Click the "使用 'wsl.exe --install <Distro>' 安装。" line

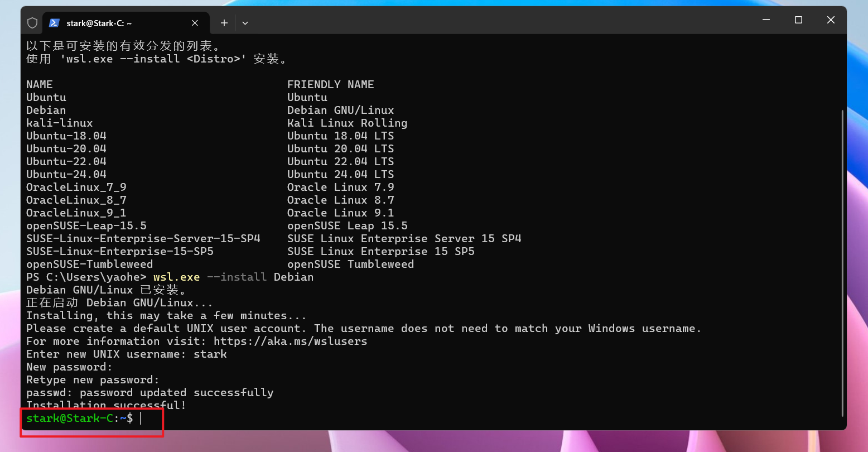[x=157, y=59]
